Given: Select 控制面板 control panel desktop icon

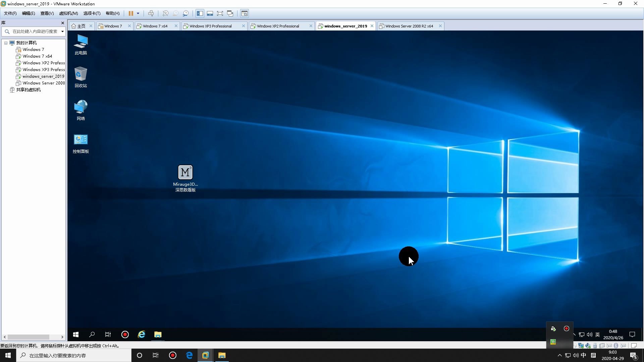Looking at the screenshot, I should [81, 143].
